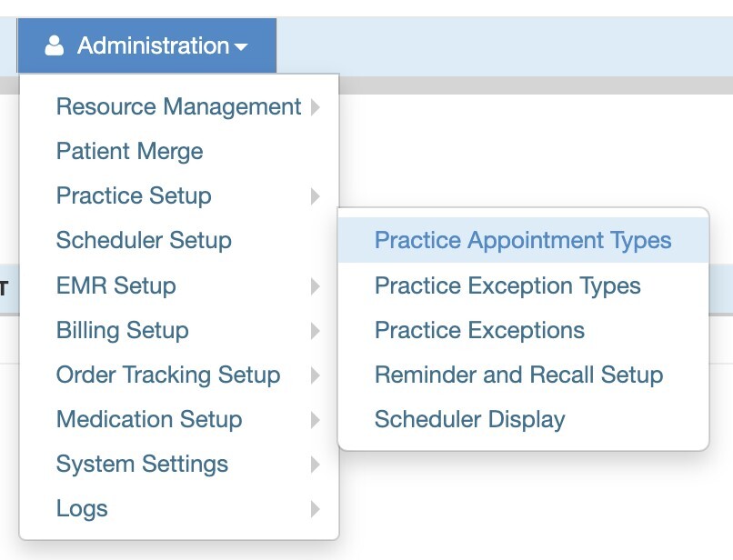
Task: Click the System Settings menu label
Action: (142, 464)
